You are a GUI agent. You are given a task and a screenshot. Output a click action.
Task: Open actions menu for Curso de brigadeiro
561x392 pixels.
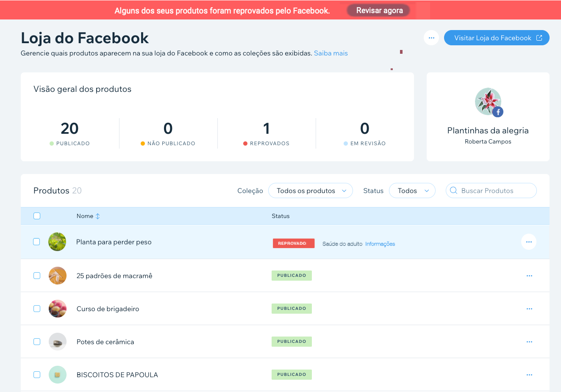point(529,309)
